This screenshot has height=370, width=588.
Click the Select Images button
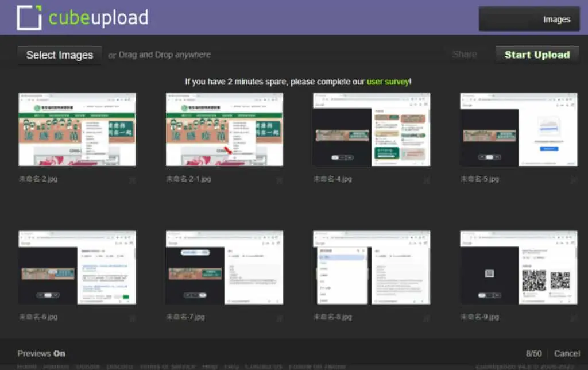pos(60,55)
